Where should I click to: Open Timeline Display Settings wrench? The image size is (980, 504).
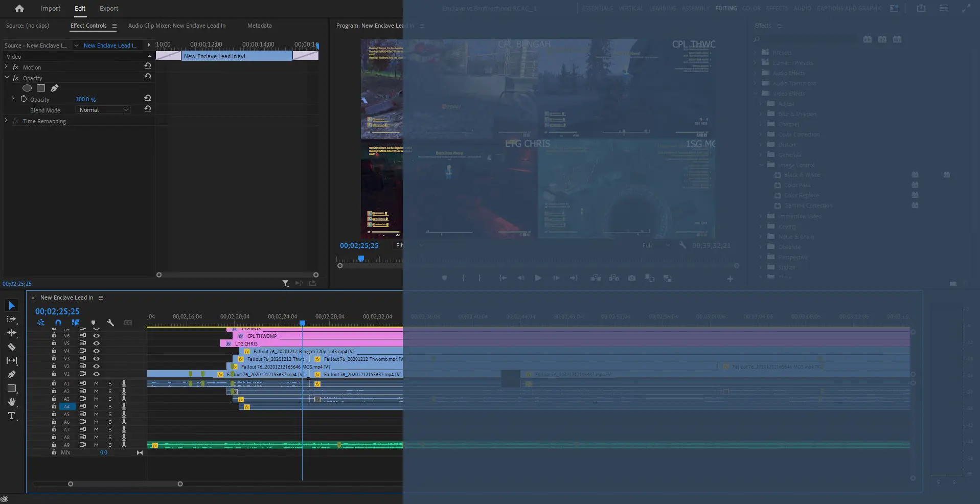click(110, 323)
